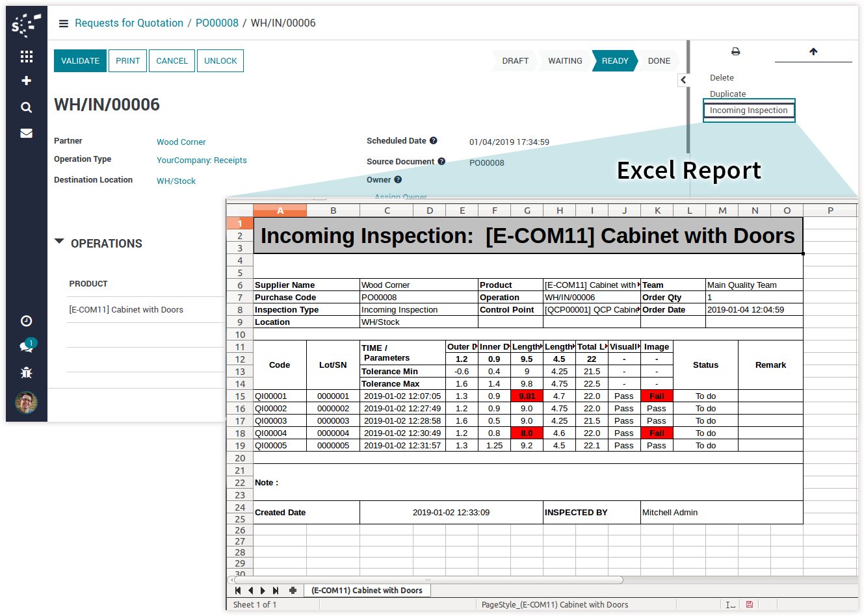The height and width of the screenshot is (616, 864).
Task: Select the Cabinet with Doors sheet tab
Action: tap(367, 591)
